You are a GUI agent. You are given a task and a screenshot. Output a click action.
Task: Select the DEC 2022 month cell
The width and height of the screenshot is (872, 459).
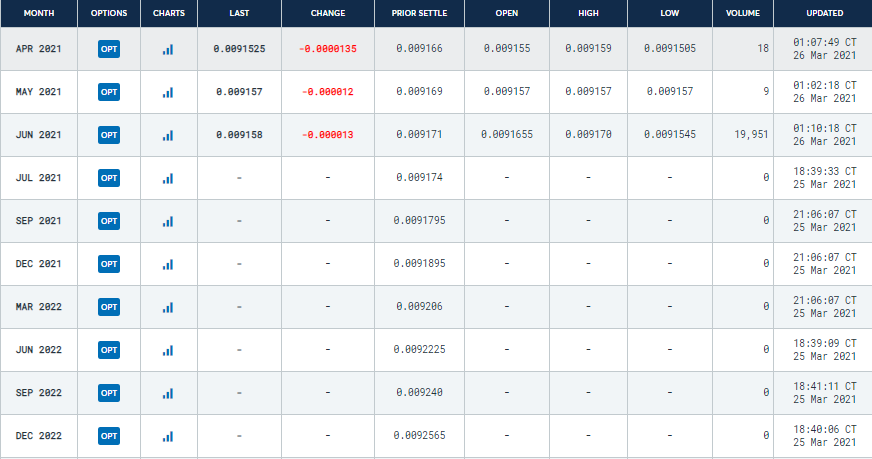point(38,436)
